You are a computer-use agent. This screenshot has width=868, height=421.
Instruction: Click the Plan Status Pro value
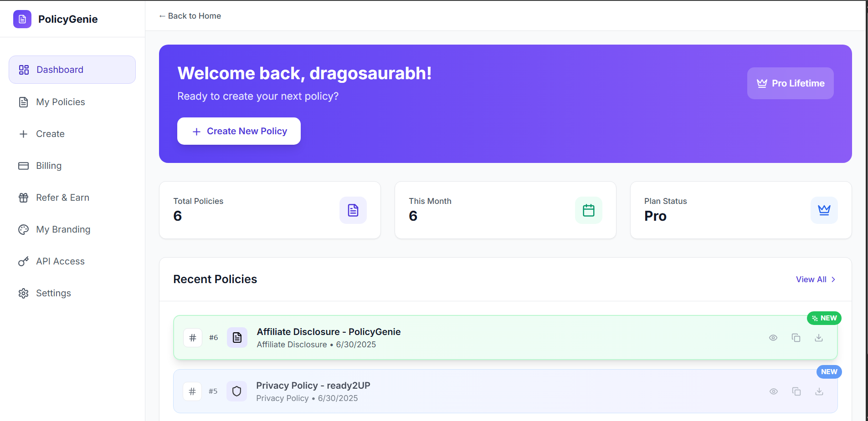[x=655, y=216]
